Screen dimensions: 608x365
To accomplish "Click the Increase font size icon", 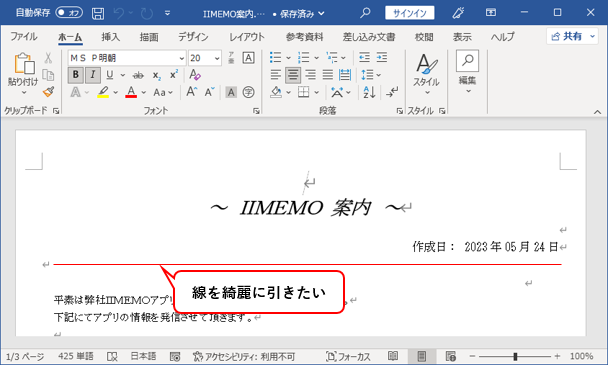I will click(x=192, y=92).
